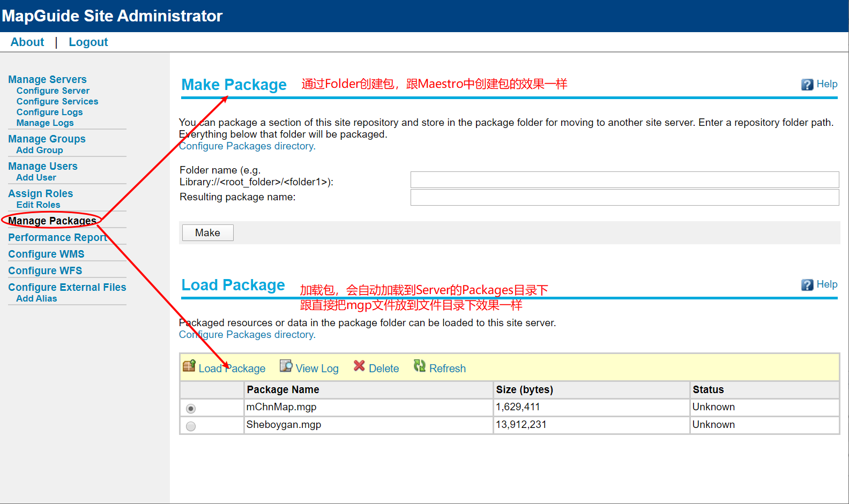849x504 pixels.
Task: Click size value 1,629,411
Action: click(518, 407)
